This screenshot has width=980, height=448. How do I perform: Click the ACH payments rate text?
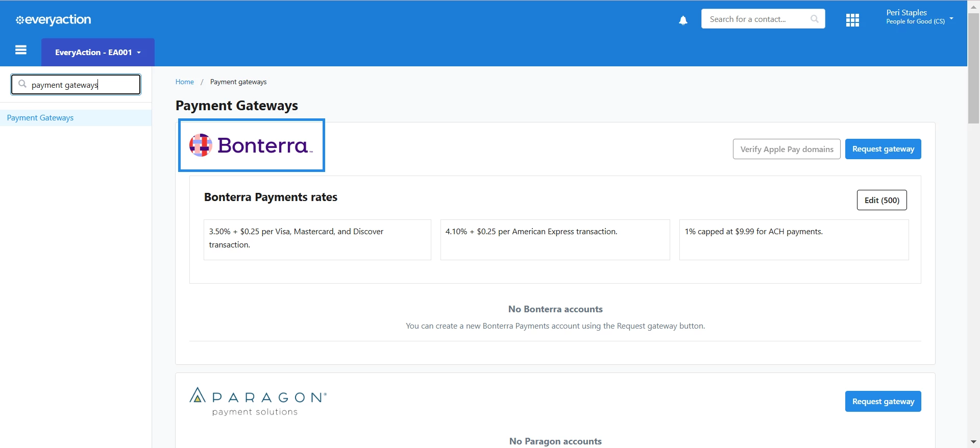coord(754,232)
